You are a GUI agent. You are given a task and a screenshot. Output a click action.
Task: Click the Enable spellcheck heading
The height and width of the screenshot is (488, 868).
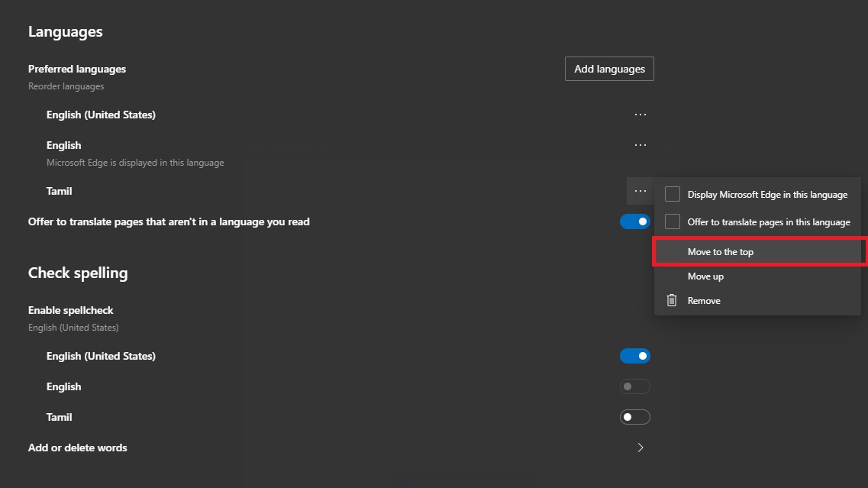click(x=70, y=310)
